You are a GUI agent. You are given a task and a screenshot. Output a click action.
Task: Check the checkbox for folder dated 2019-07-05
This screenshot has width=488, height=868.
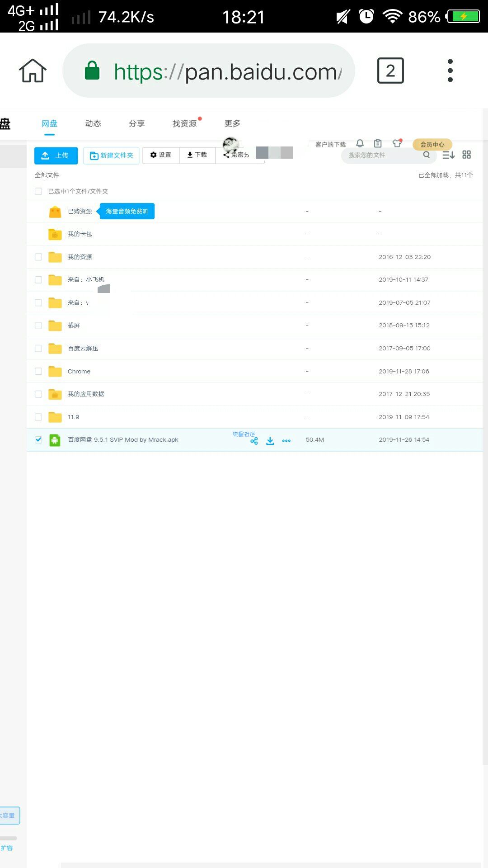tap(38, 302)
